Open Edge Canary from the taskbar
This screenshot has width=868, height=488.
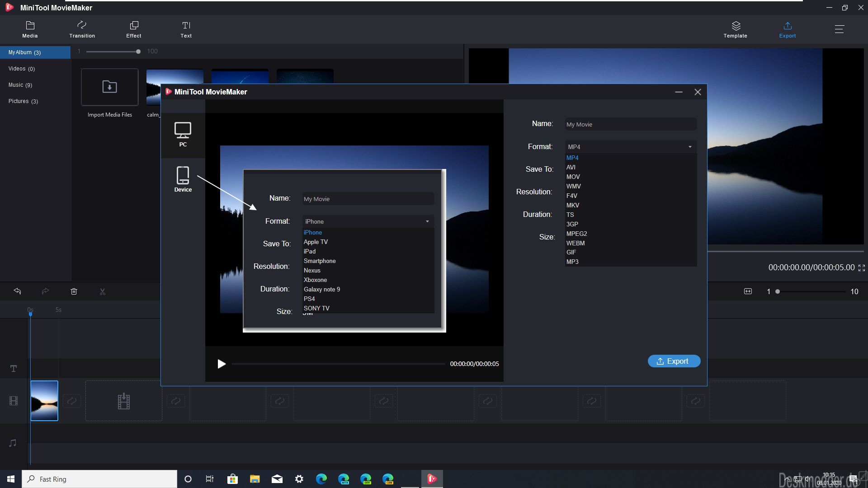click(388, 479)
